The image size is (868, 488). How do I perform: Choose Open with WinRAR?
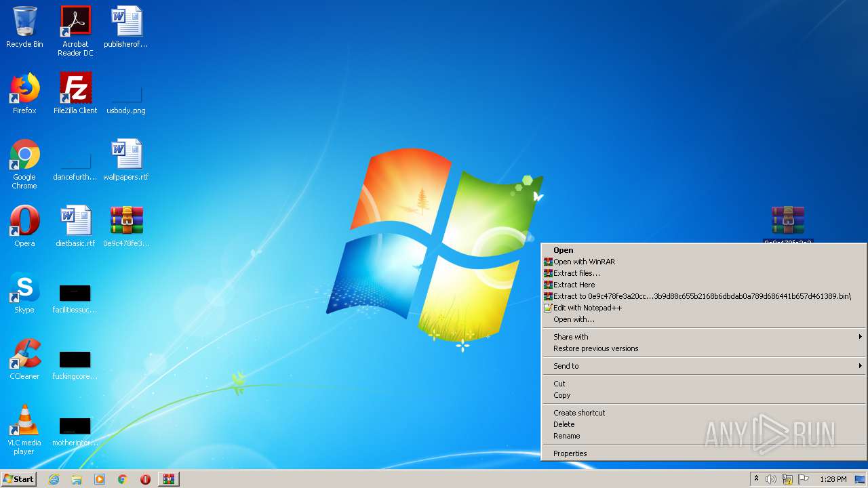click(704, 262)
